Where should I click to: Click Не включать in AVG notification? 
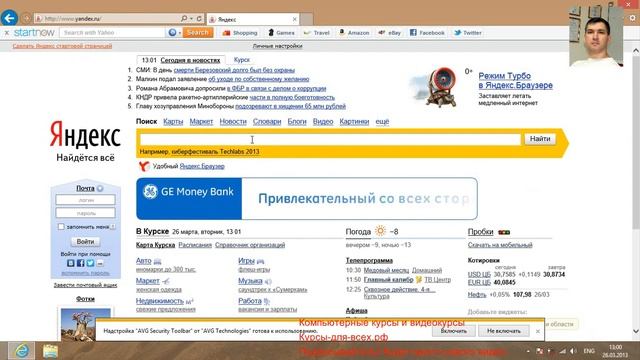(x=504, y=331)
